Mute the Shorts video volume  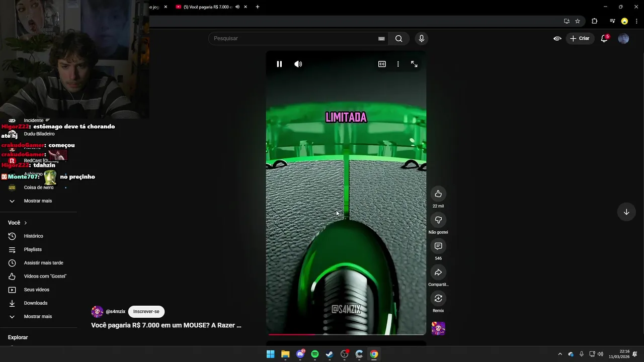(298, 64)
